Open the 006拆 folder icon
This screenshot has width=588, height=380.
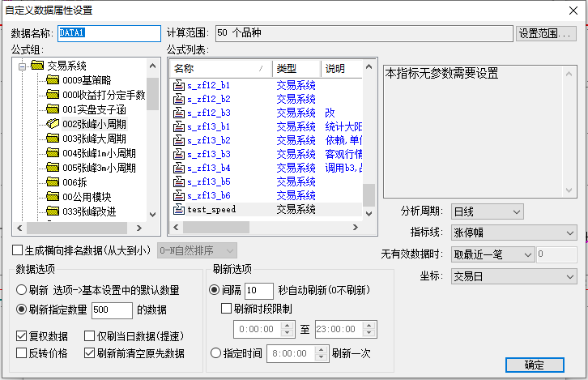(x=53, y=182)
